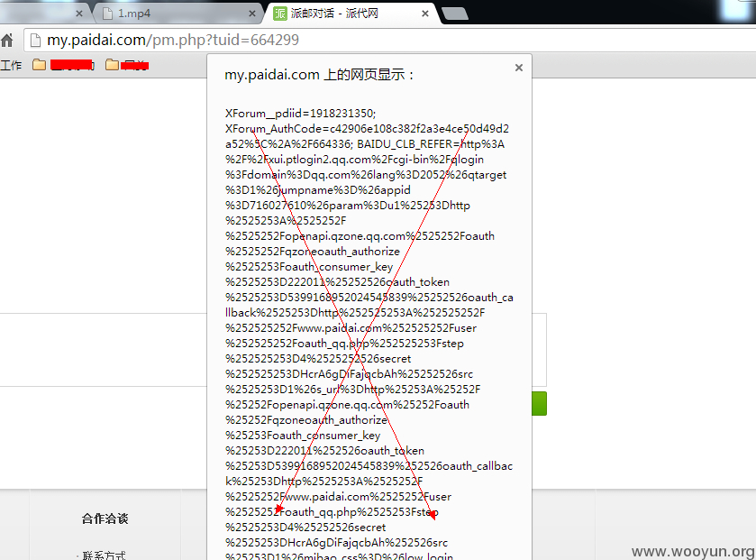
Task: Click the browser home icon
Action: (6, 41)
